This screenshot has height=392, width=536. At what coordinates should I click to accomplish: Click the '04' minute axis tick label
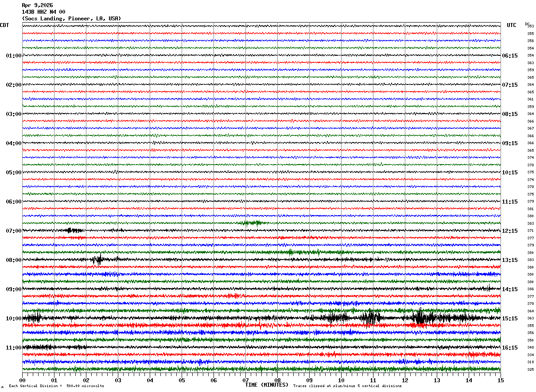point(150,380)
